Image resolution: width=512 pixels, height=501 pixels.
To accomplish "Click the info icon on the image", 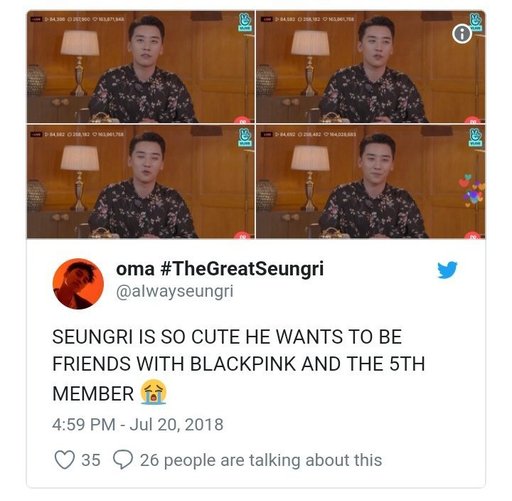I will pos(462,34).
